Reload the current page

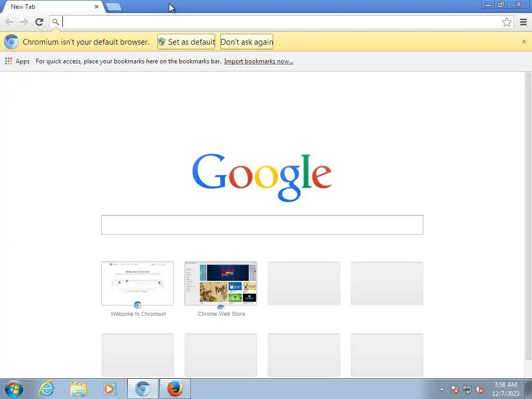tap(39, 22)
